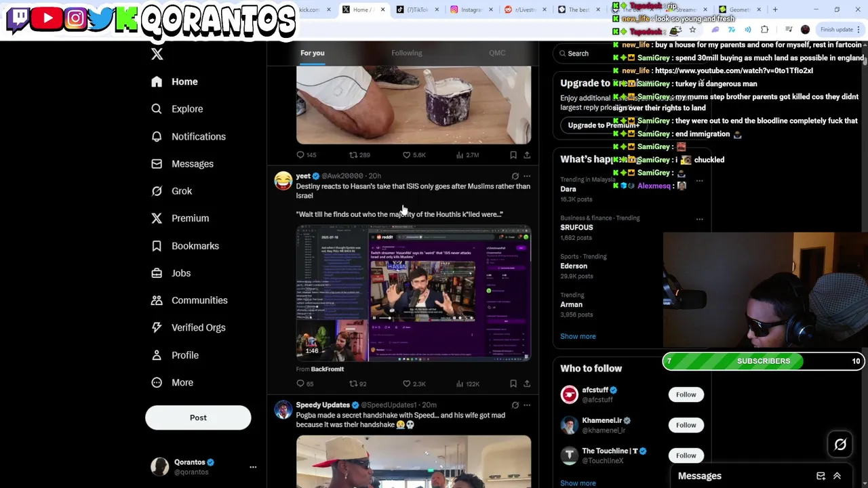The height and width of the screenshot is (488, 868).
Task: Repost the top post with 289 reposts
Action: (359, 155)
